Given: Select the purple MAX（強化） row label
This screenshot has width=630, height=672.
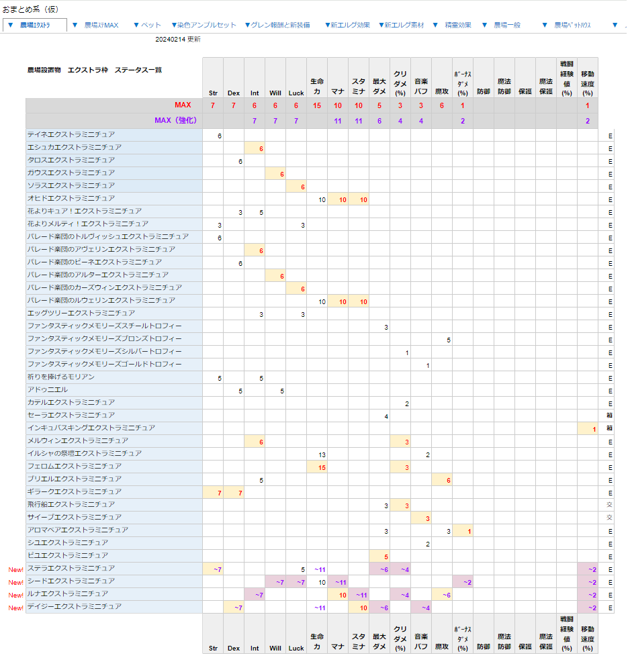Looking at the screenshot, I should 176,120.
